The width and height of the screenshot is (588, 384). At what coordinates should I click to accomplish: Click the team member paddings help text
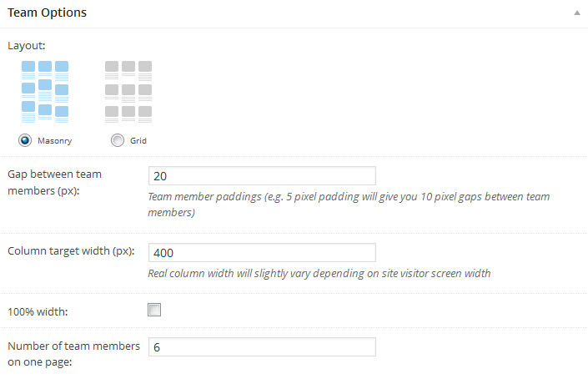(348, 205)
